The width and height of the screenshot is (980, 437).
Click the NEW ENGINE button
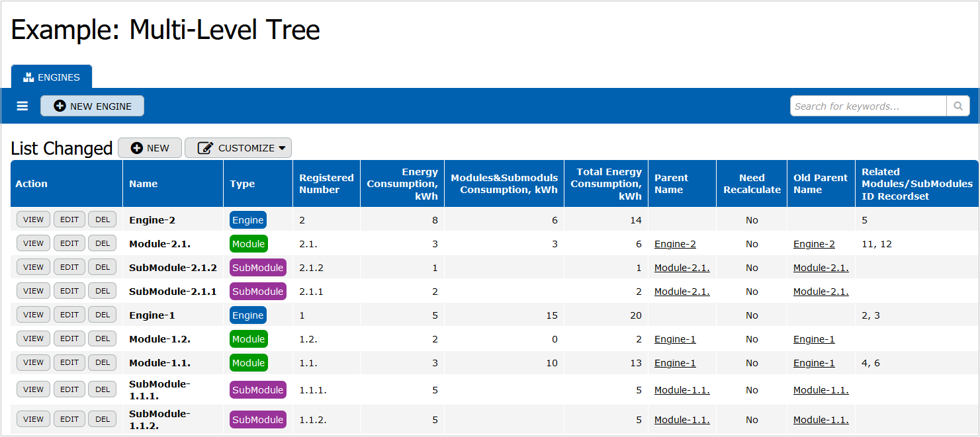click(93, 106)
